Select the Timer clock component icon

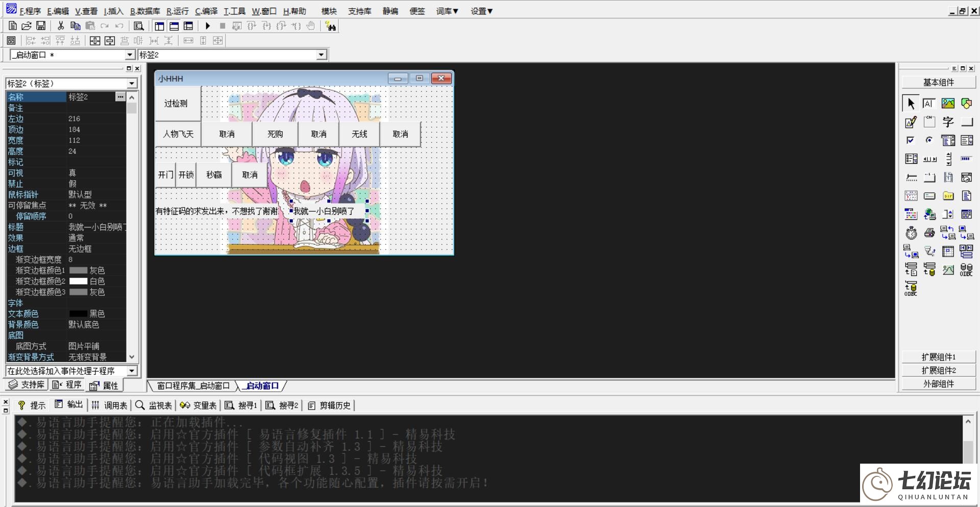(911, 233)
